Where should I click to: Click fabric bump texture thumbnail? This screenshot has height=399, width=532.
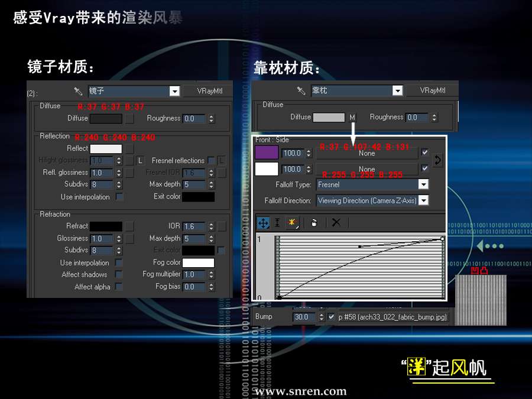click(481, 300)
